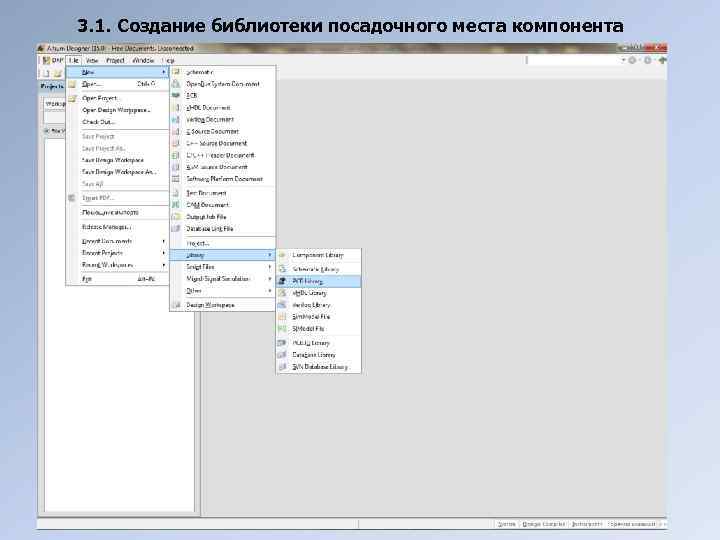Click the SIModel File icon

click(282, 329)
